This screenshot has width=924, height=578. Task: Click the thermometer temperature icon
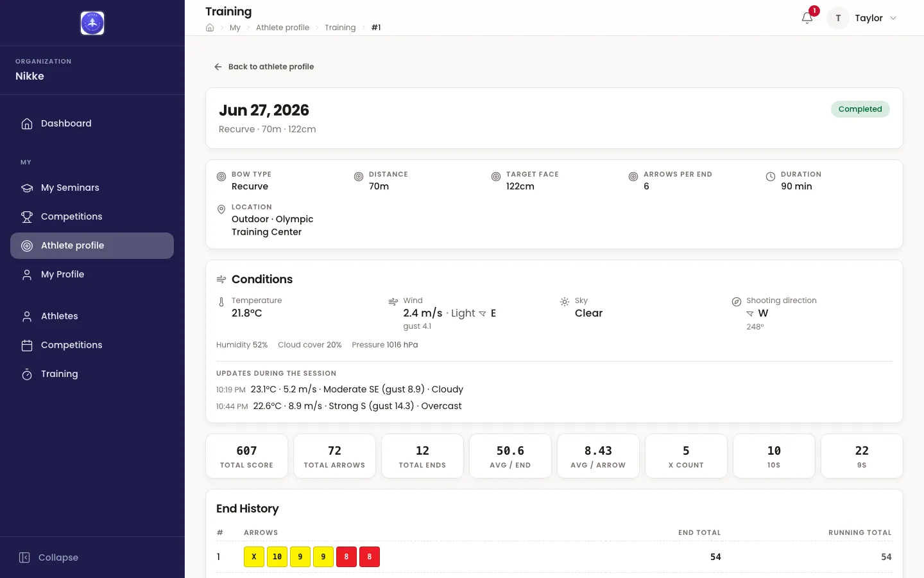point(221,302)
